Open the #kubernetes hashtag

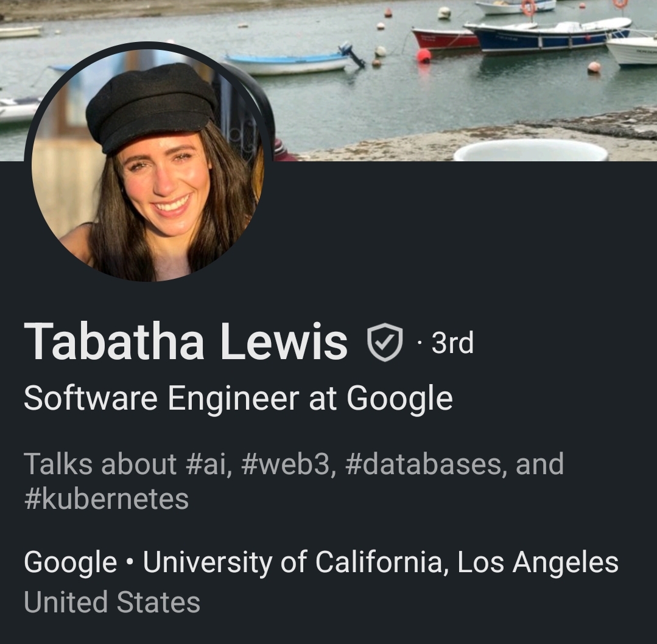click(107, 499)
